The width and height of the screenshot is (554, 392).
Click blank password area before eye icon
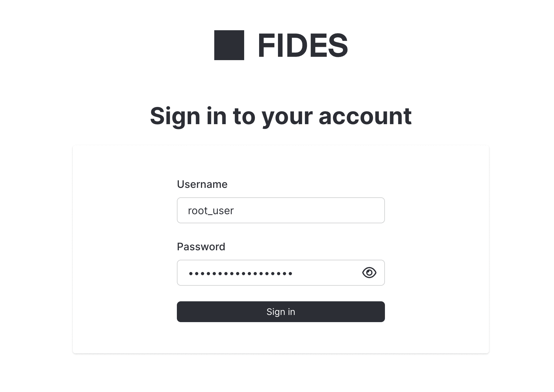(325, 273)
